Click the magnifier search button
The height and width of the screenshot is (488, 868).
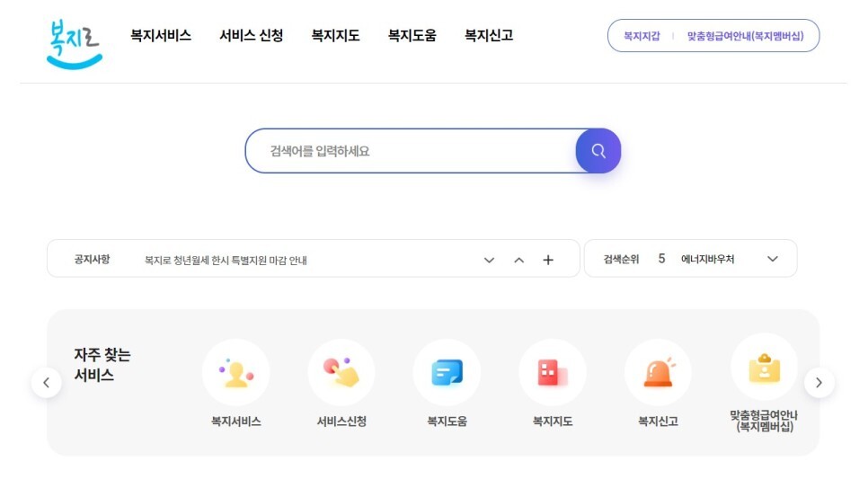coord(598,151)
